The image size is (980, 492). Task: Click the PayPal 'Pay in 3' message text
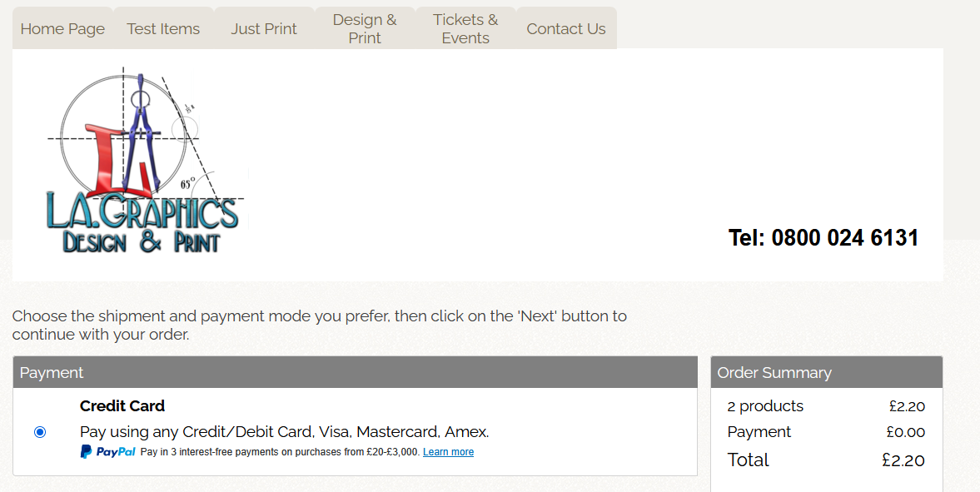(279, 452)
